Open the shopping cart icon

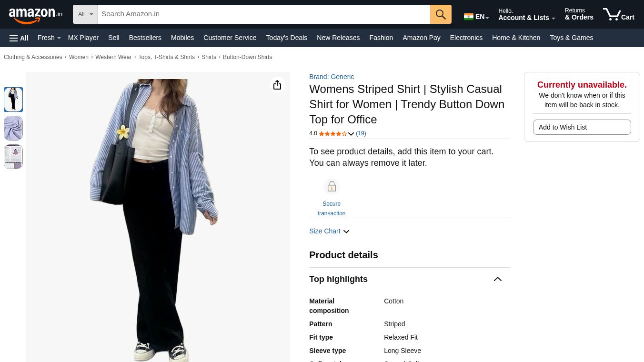click(x=618, y=15)
